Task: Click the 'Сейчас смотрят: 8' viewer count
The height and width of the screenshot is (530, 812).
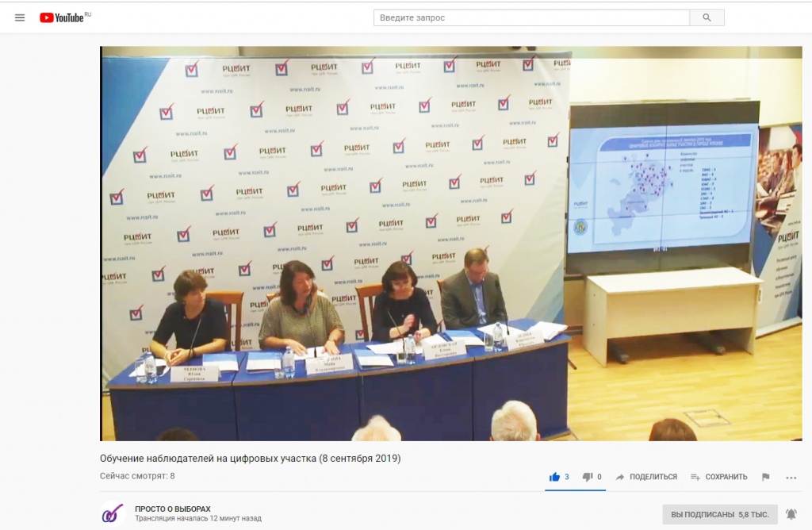Action: click(x=137, y=475)
